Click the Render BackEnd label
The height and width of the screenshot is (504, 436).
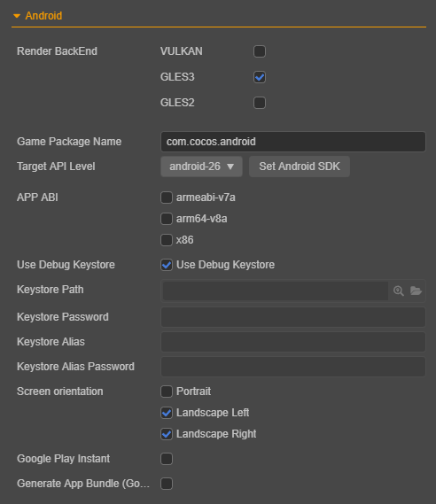click(57, 51)
